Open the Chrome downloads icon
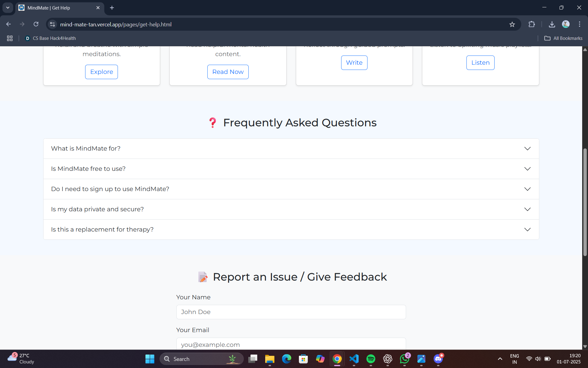Image resolution: width=588 pixels, height=368 pixels. (552, 25)
